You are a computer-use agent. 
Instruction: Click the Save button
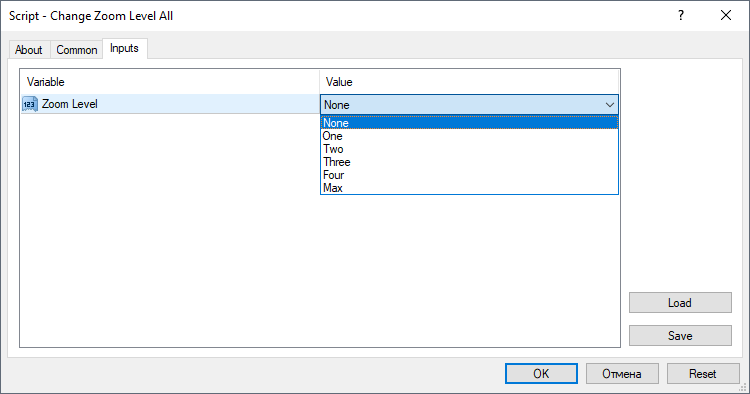coord(680,336)
